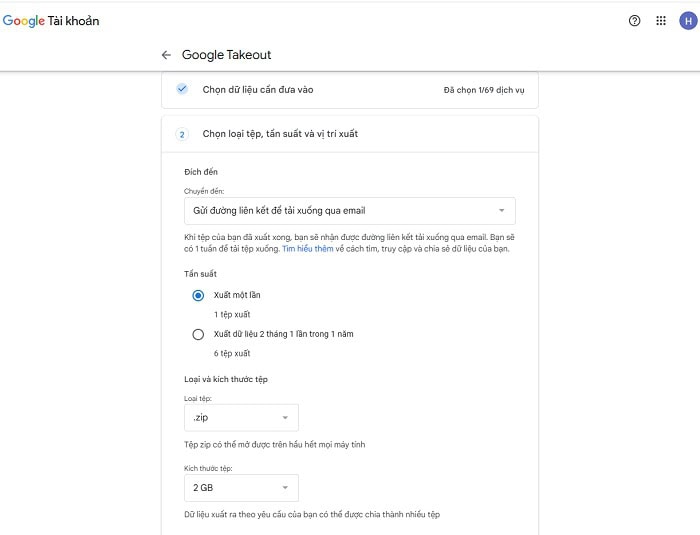
Task: Click the Google Takeout page title
Action: coord(226,55)
